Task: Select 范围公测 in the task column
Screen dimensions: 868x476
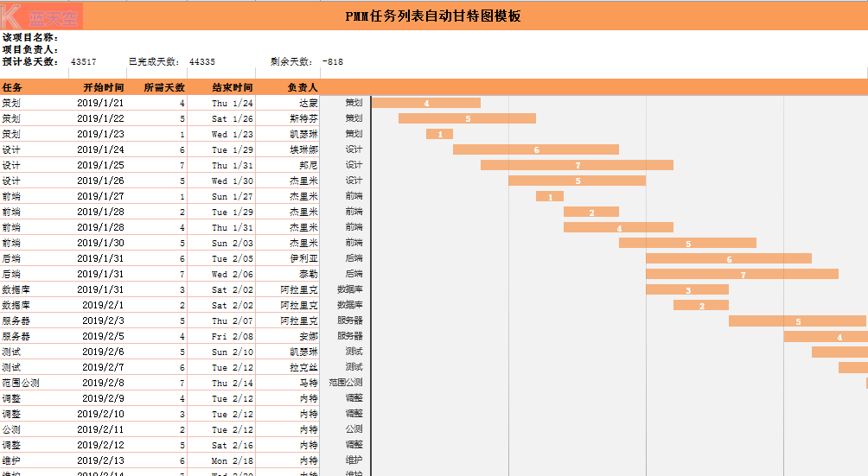Action: [x=20, y=384]
